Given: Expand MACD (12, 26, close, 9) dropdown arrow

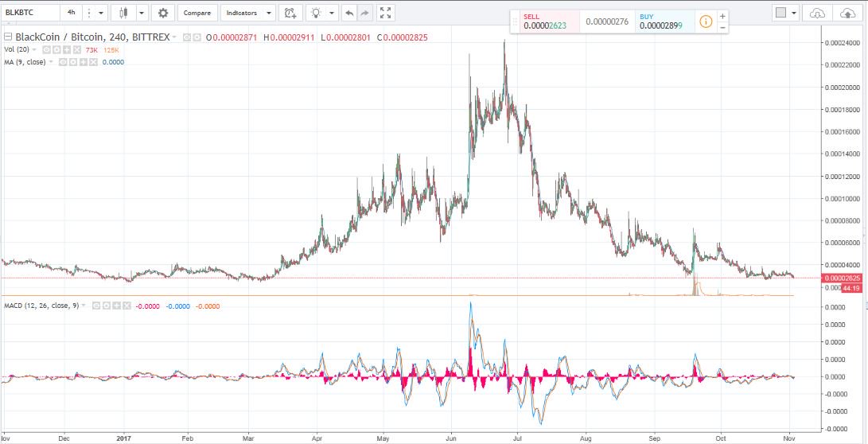Looking at the screenshot, I should coord(84,306).
